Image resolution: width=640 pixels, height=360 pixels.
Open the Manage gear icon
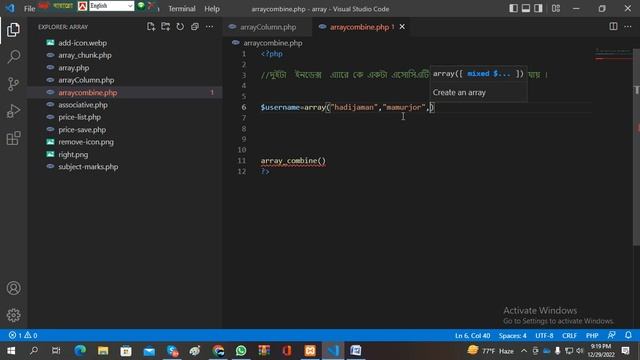(x=13, y=315)
